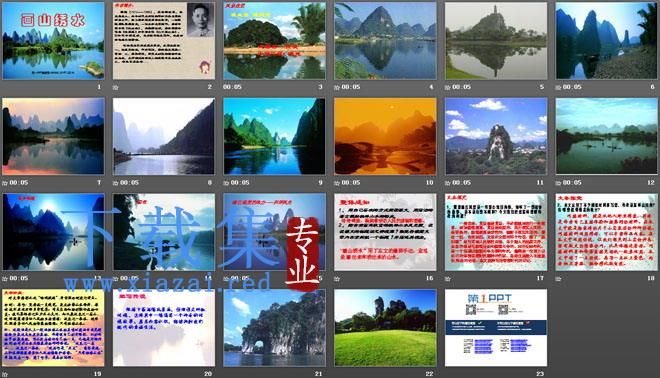Select slide 8 misty river thumbnail

[164, 136]
